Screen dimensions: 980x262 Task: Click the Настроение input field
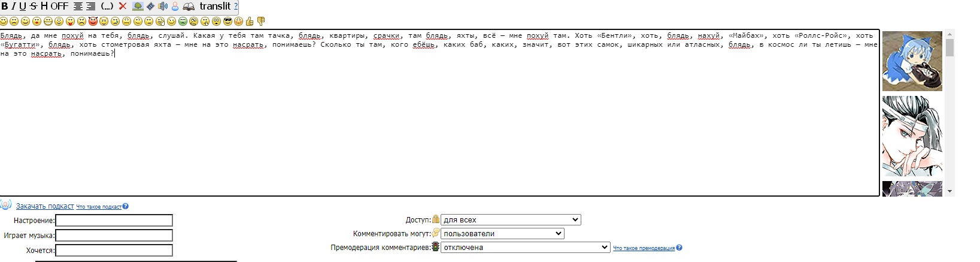[114, 221]
